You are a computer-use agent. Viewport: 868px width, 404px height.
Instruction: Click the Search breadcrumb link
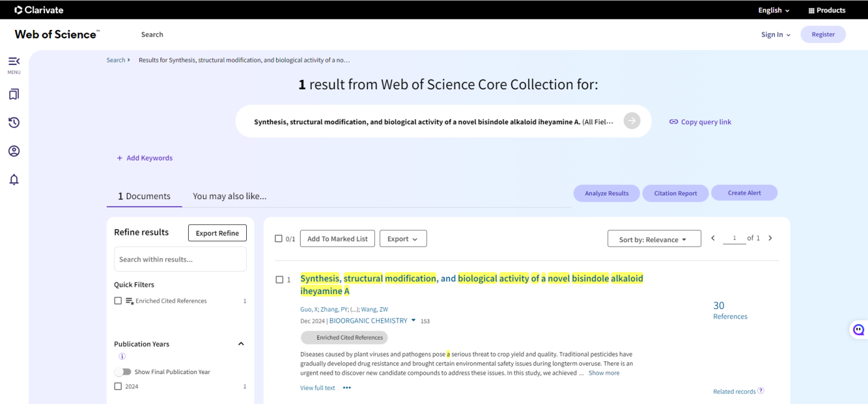click(x=116, y=60)
